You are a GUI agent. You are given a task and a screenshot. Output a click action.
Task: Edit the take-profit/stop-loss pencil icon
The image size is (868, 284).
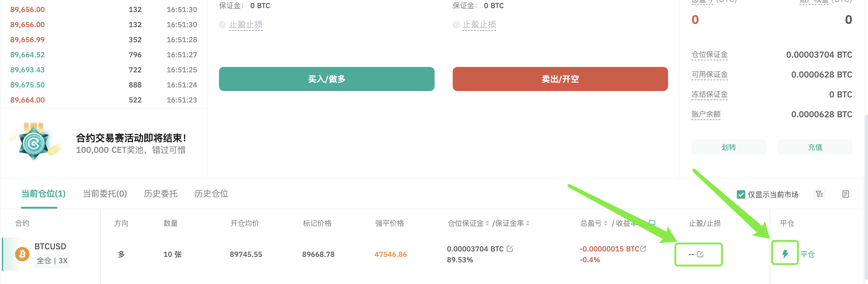click(x=700, y=254)
